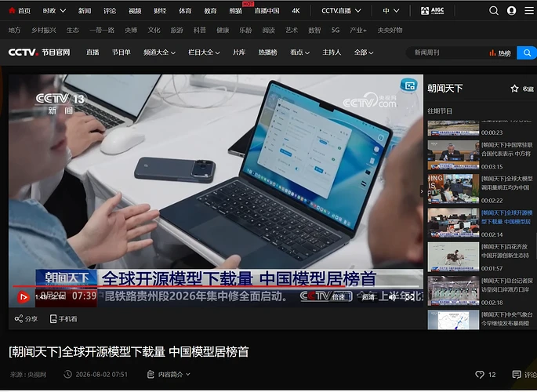This screenshot has width=537, height=392.
Task: Go to 5G section link
Action: 336,30
